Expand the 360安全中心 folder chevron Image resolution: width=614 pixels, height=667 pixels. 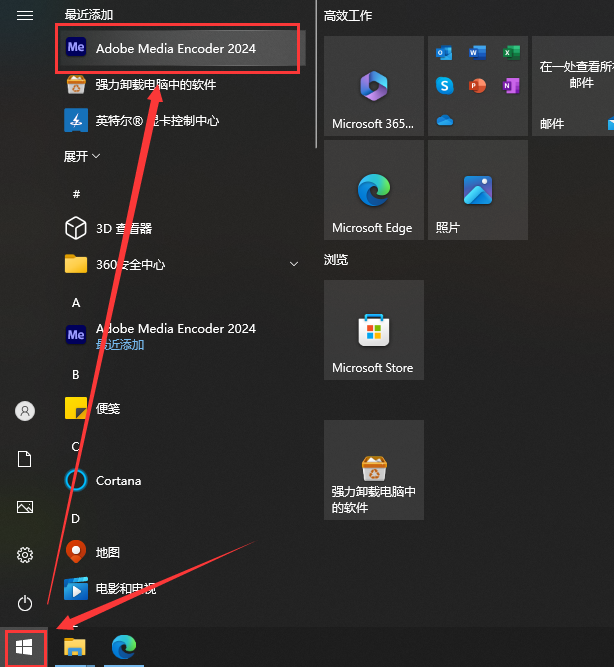294,264
